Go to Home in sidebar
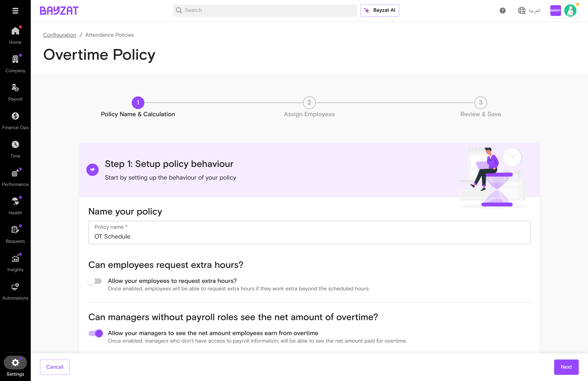Screen dimensions: 588x381 pyautogui.click(x=15, y=35)
